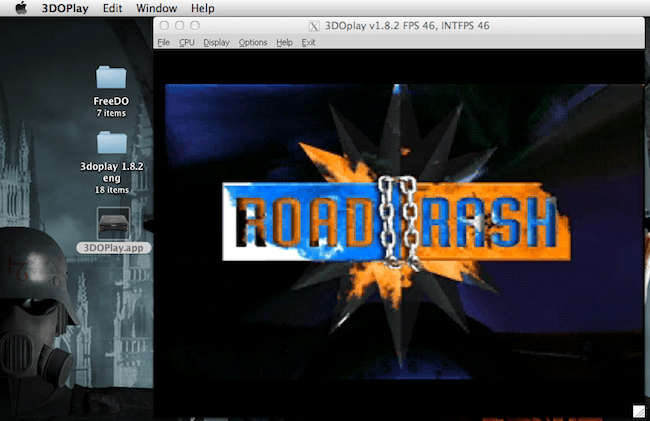This screenshot has width=650, height=421.
Task: Close the 3DOplay v1.8.2 window
Action: coord(165,25)
